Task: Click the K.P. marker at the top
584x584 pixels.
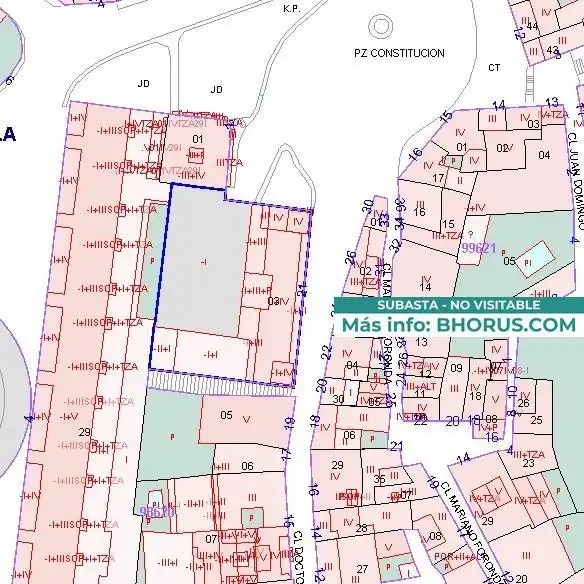Action: pyautogui.click(x=292, y=9)
